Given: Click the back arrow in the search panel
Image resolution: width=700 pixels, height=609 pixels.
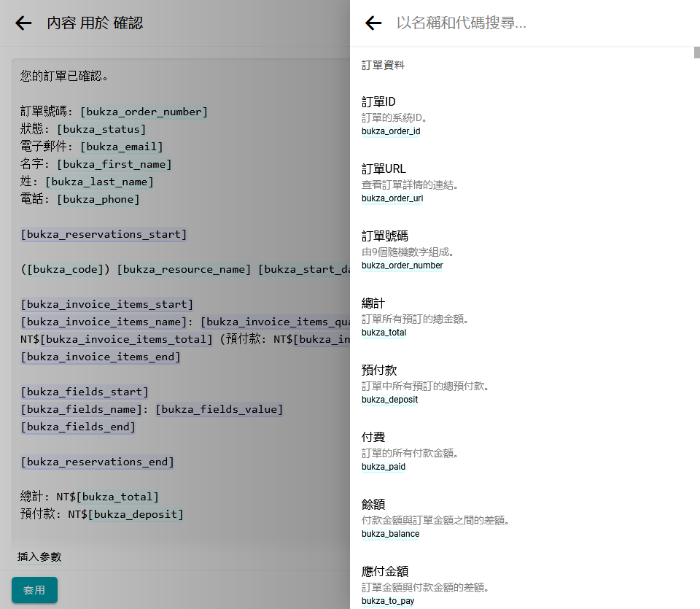Looking at the screenshot, I should point(373,23).
